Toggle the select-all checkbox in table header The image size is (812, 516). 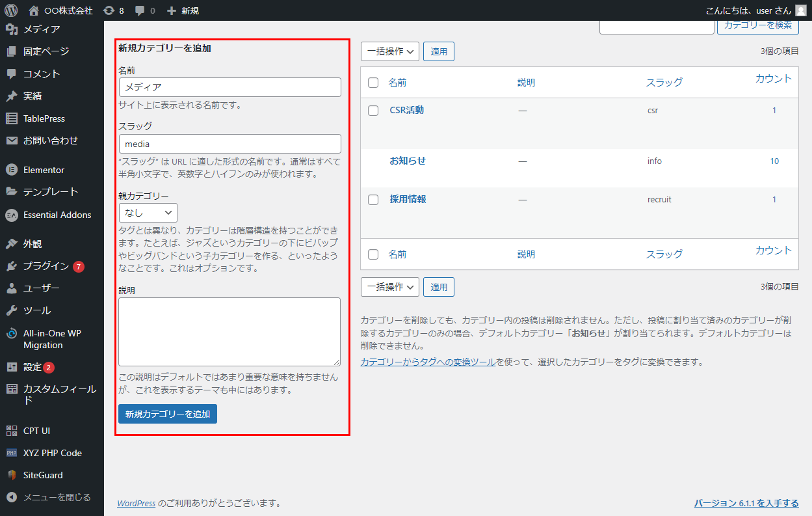(373, 83)
